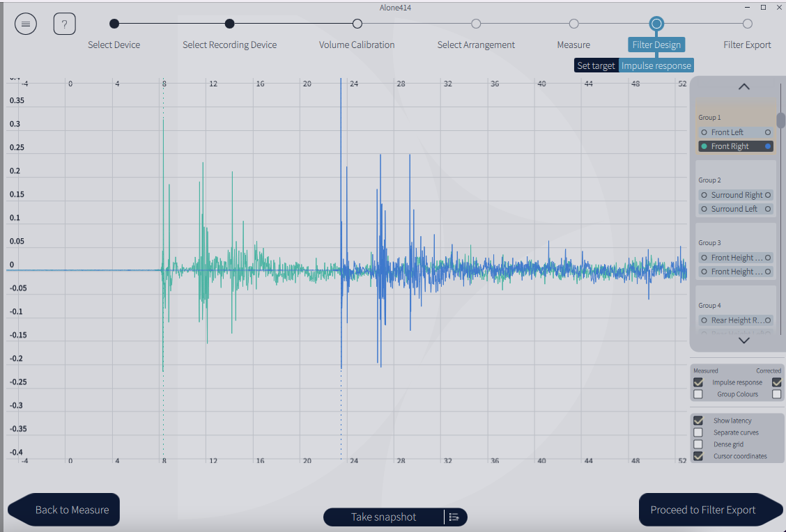Click the Group 1 header label
Screen dimensions: 786x532
[x=709, y=117]
